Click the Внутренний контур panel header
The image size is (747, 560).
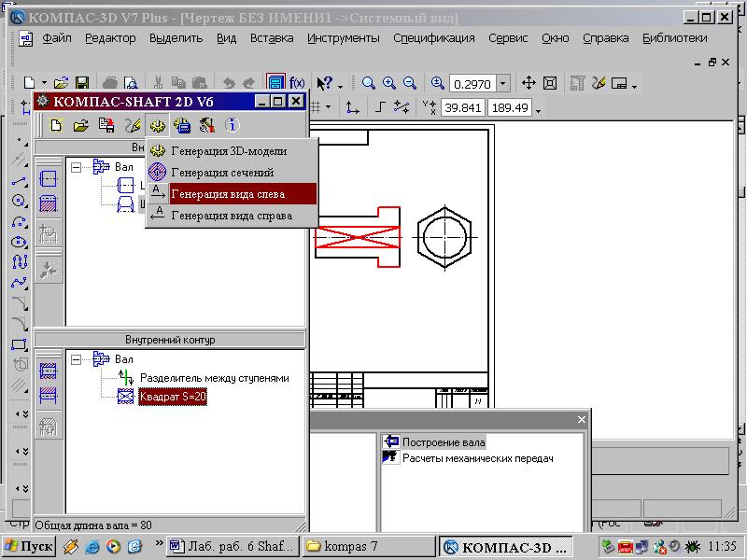coord(170,340)
